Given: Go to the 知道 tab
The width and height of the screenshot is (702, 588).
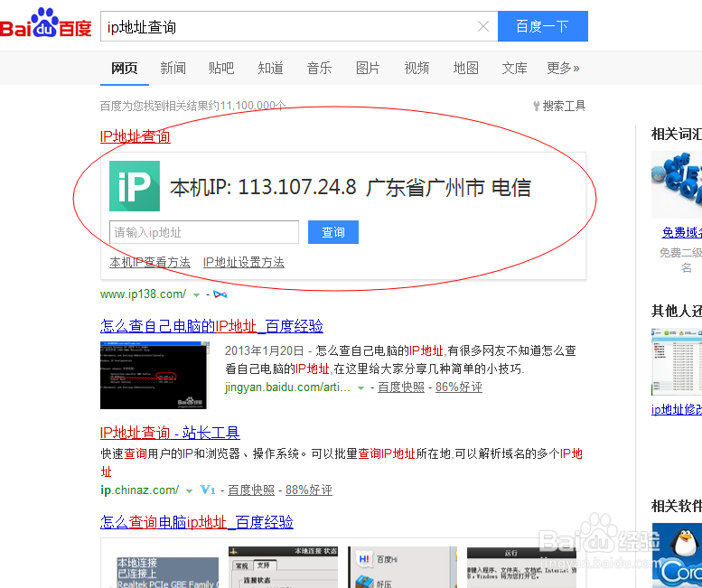Looking at the screenshot, I should [270, 68].
